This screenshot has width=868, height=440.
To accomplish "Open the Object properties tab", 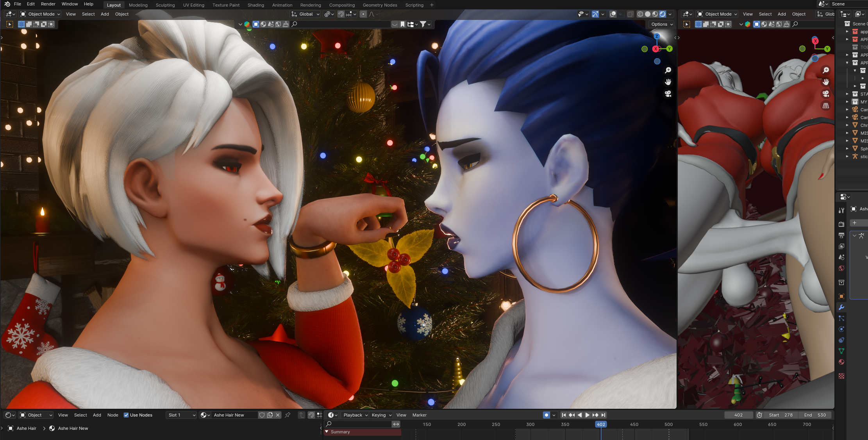I will point(841,296).
